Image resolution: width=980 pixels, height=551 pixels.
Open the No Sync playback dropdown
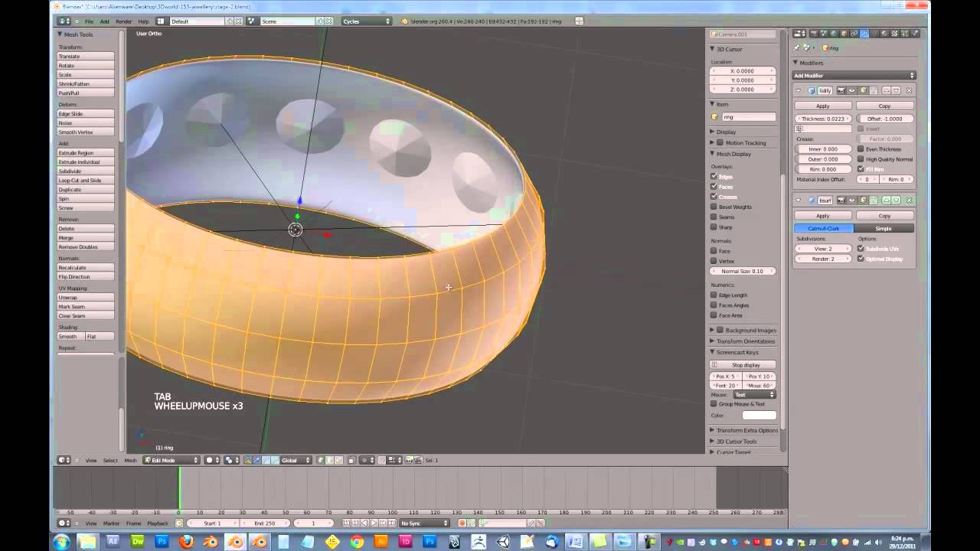tap(425, 523)
